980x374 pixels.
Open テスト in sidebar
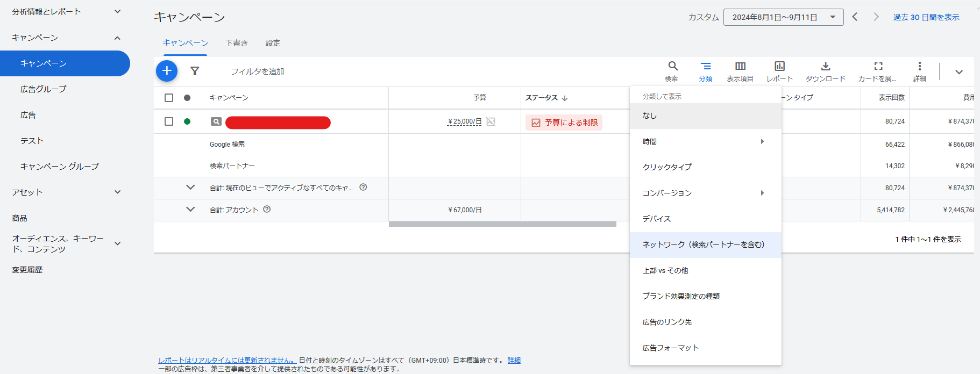[32, 141]
